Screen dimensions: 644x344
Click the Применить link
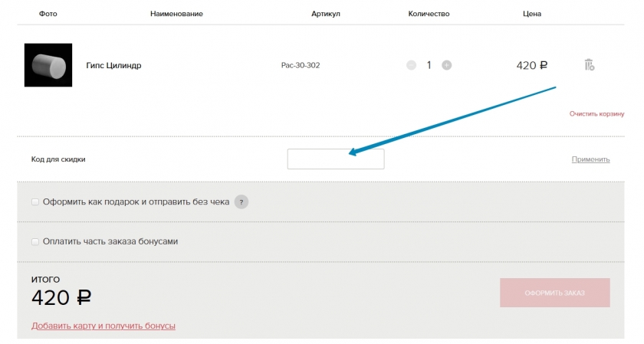tap(590, 159)
